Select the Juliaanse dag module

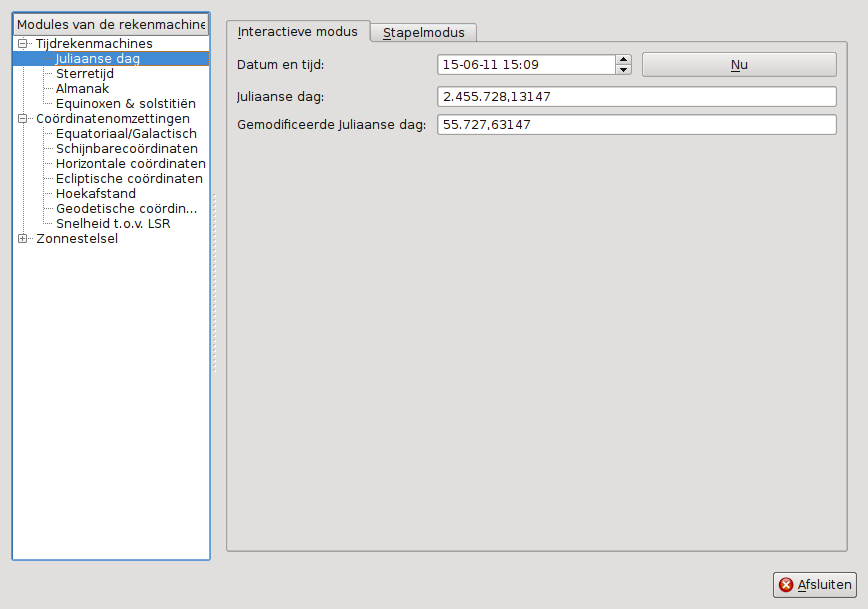[98, 59]
